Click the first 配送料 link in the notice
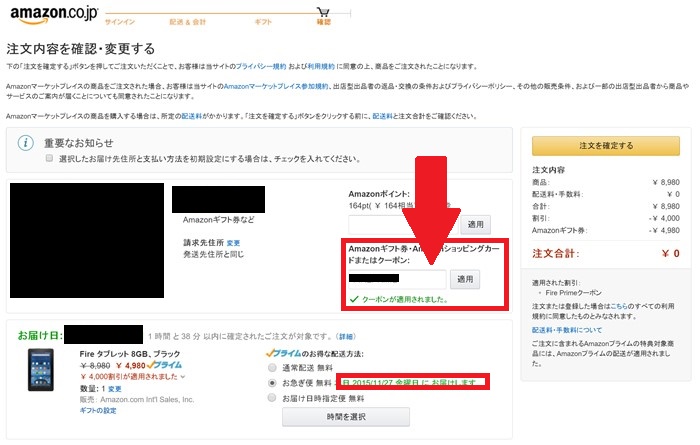 (x=192, y=116)
